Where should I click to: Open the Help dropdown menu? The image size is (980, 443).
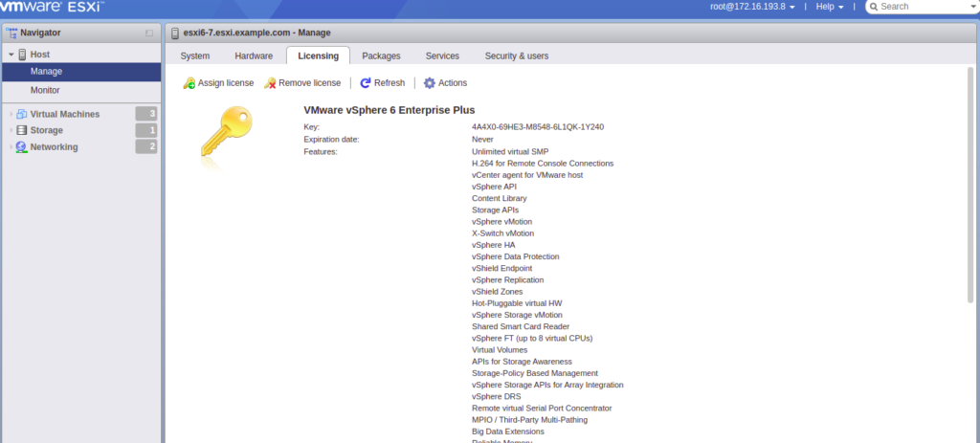pyautogui.click(x=830, y=7)
